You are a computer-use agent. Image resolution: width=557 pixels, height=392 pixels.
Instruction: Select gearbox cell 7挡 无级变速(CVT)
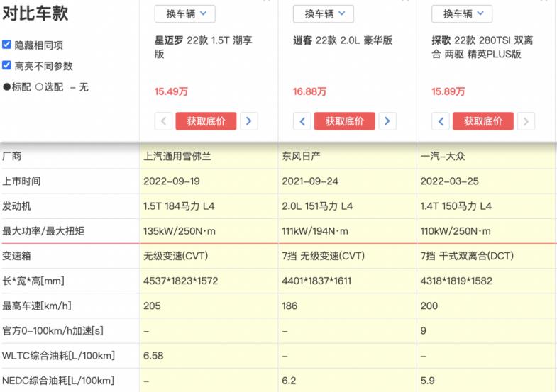[324, 256]
